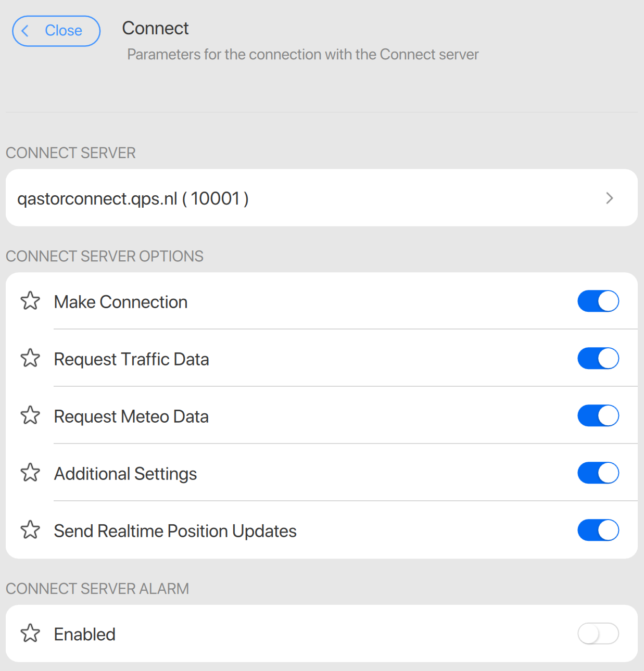The image size is (644, 671).
Task: Click the Send Realtime Position Updates label
Action: (x=175, y=531)
